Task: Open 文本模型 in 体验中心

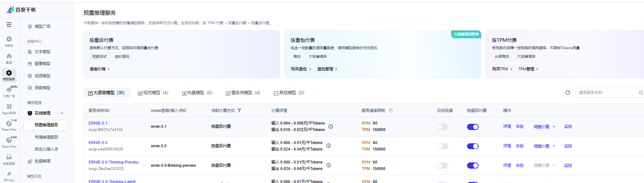Action: tap(39, 52)
